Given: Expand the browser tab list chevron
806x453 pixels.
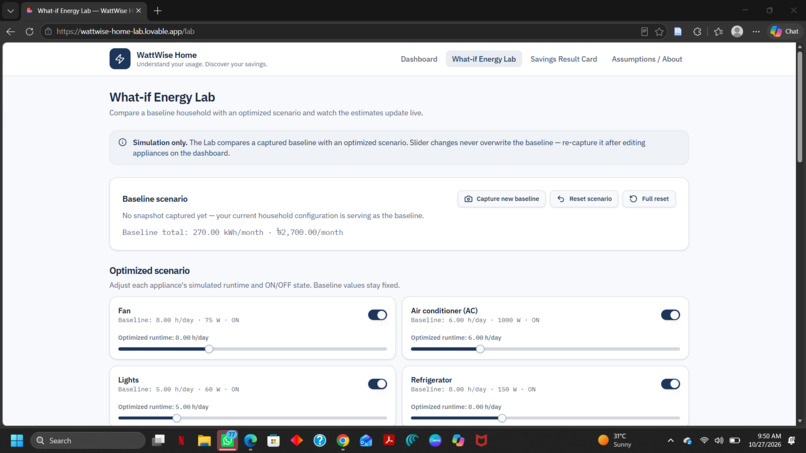Looking at the screenshot, I should 10,10.
